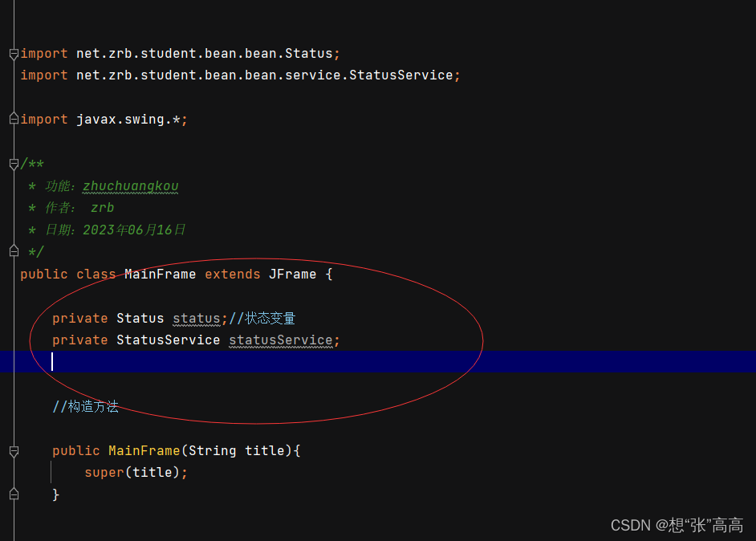This screenshot has height=541, width=756.
Task: Click the statusService field variable
Action: (x=281, y=340)
